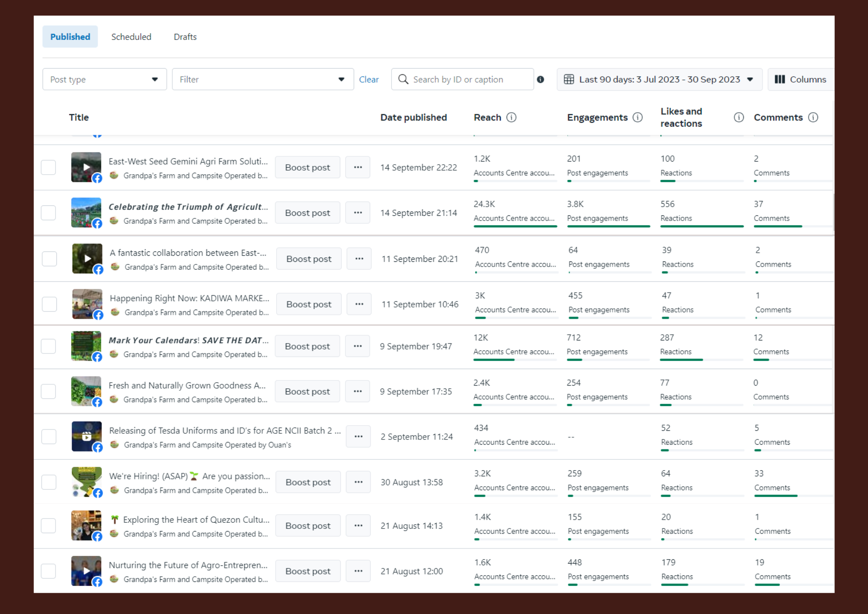The height and width of the screenshot is (614, 868).
Task: Click the Reach column info icon
Action: click(x=511, y=117)
